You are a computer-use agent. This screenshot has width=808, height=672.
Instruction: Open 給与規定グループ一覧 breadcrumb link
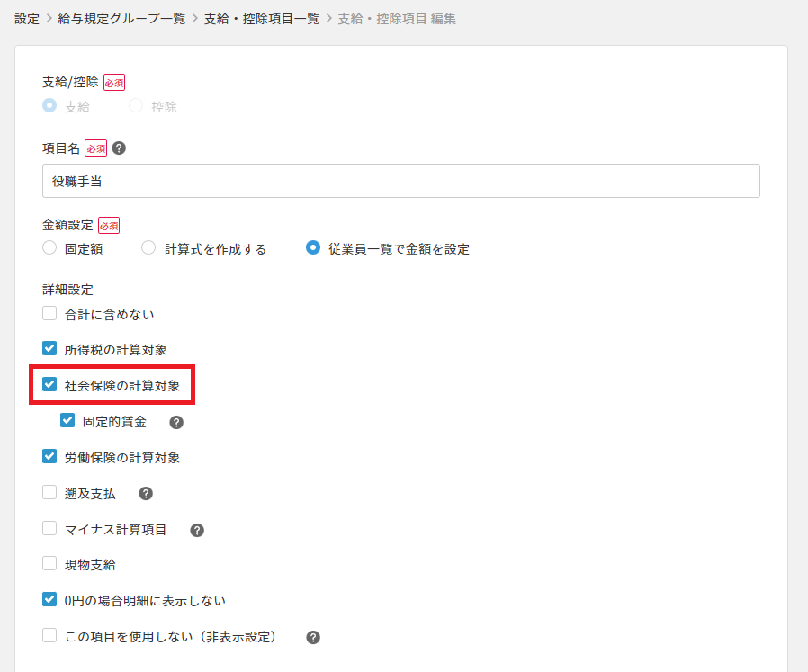tap(121, 18)
